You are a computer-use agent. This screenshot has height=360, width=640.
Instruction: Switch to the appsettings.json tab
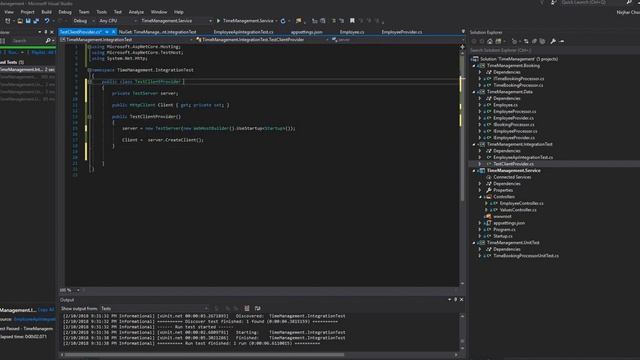point(307,32)
